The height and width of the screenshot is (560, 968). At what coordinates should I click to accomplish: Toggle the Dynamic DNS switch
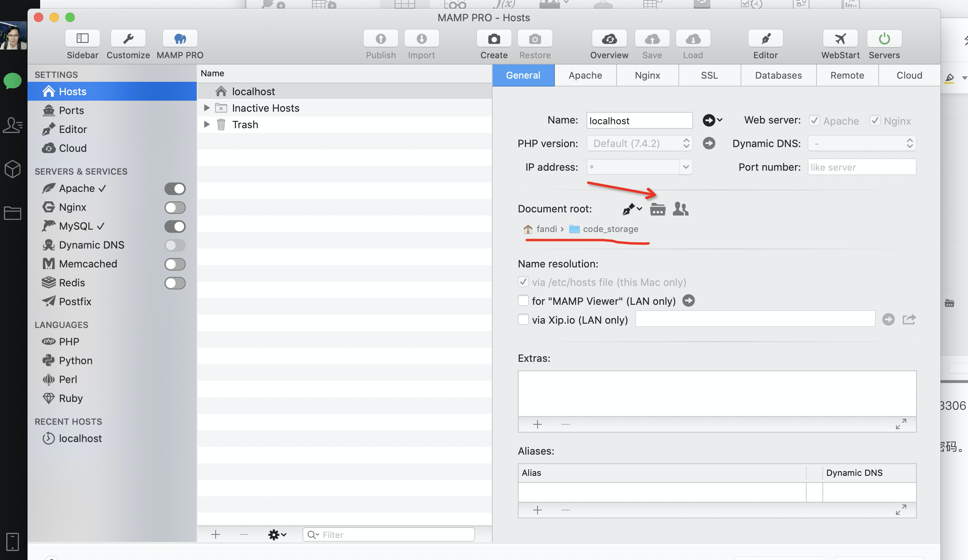coord(175,245)
